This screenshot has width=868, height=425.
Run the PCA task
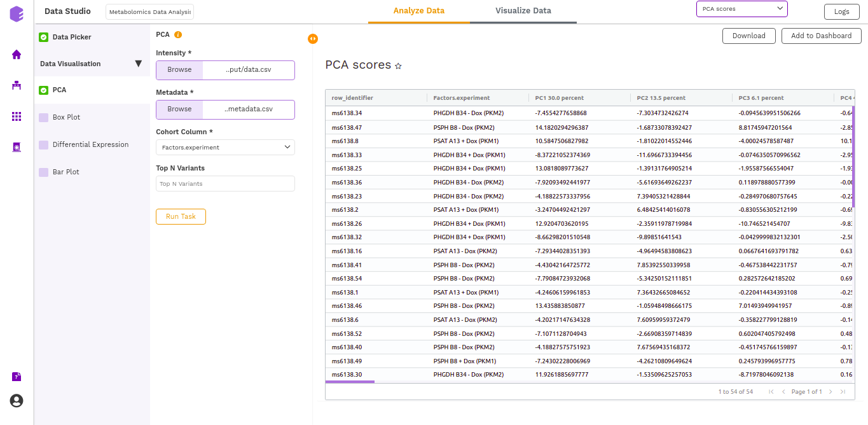181,216
